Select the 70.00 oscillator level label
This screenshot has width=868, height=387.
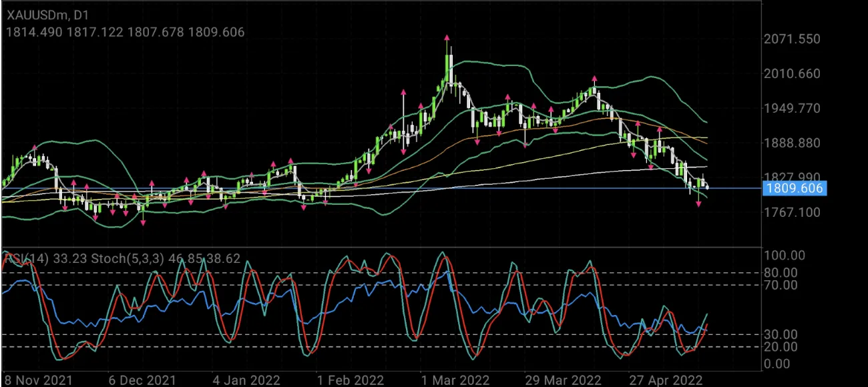click(x=781, y=285)
